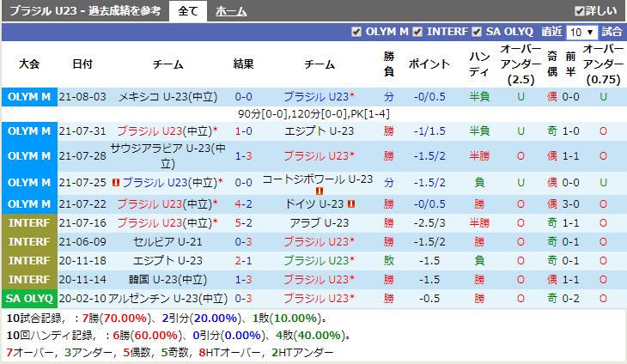Click handicap value -0.5 in SA OLYQ row
Viewport: 627px width, 364px height.
[x=429, y=299]
